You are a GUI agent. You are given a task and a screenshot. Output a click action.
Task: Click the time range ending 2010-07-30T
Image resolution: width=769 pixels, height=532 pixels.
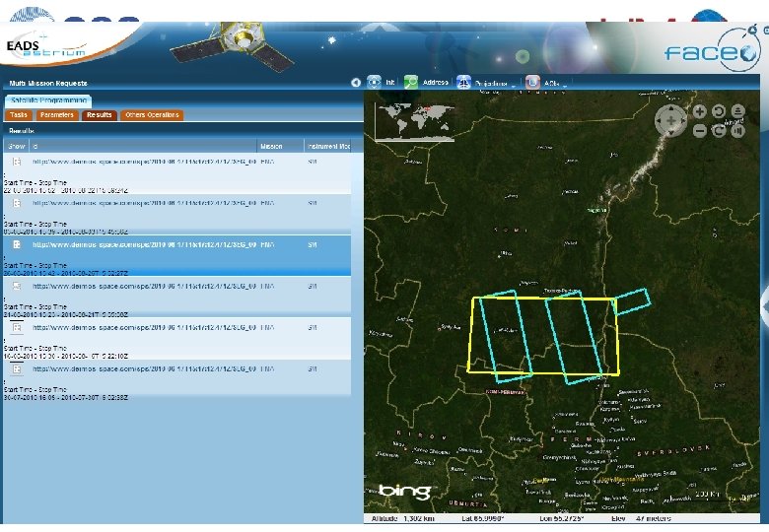coord(66,398)
